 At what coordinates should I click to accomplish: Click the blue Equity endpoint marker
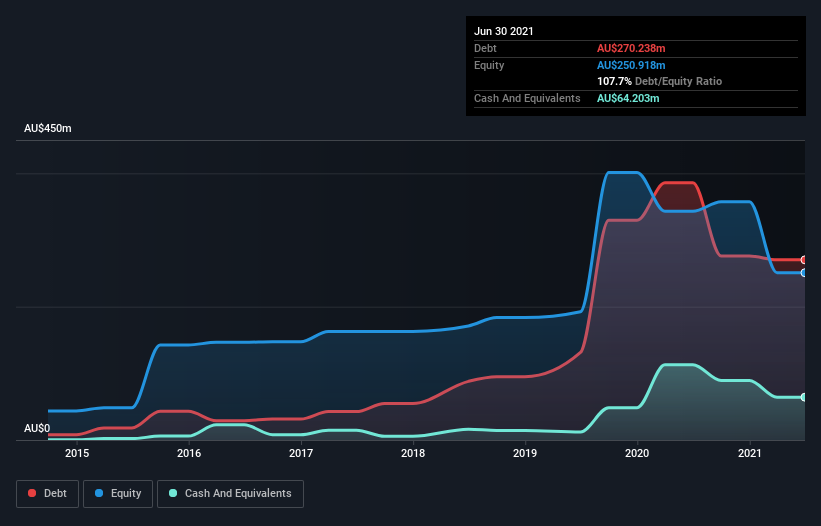coord(804,273)
